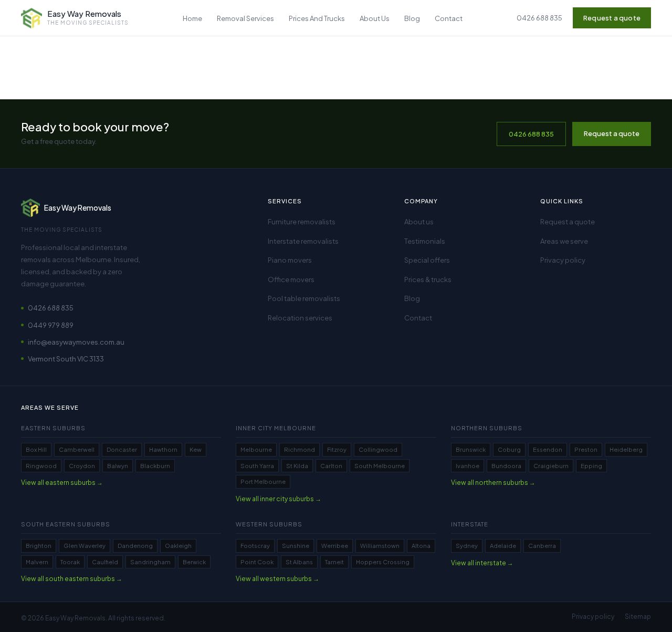Open the Removal Services menu
This screenshot has width=672, height=632.
click(x=245, y=18)
